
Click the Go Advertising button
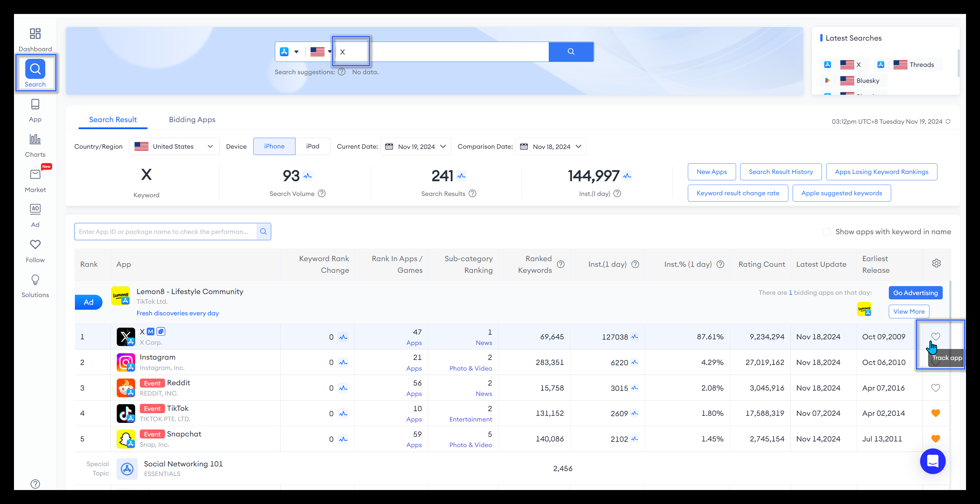point(915,293)
